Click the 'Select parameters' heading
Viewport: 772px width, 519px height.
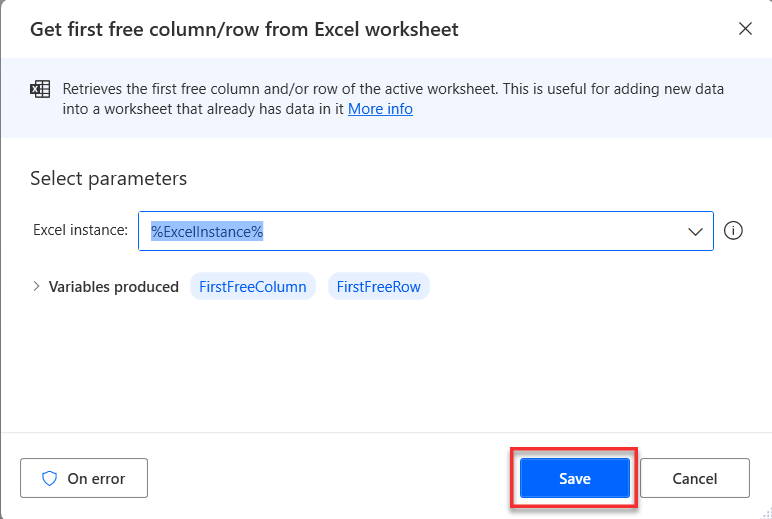108,178
